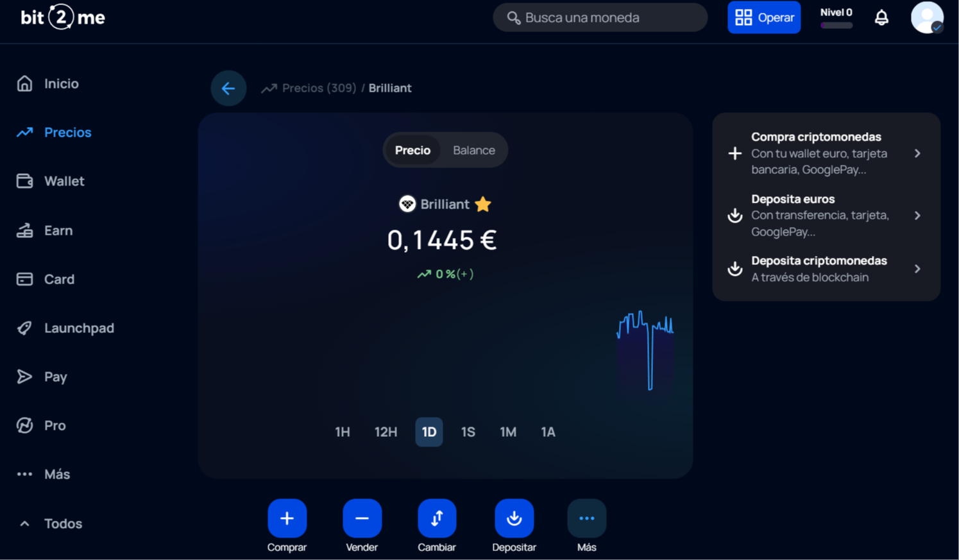Expand Deposita criptomonedas chevron arrow
959x560 pixels.
pos(917,269)
